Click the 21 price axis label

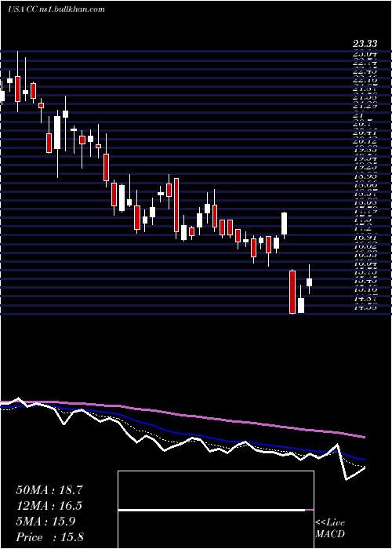tap(359, 115)
